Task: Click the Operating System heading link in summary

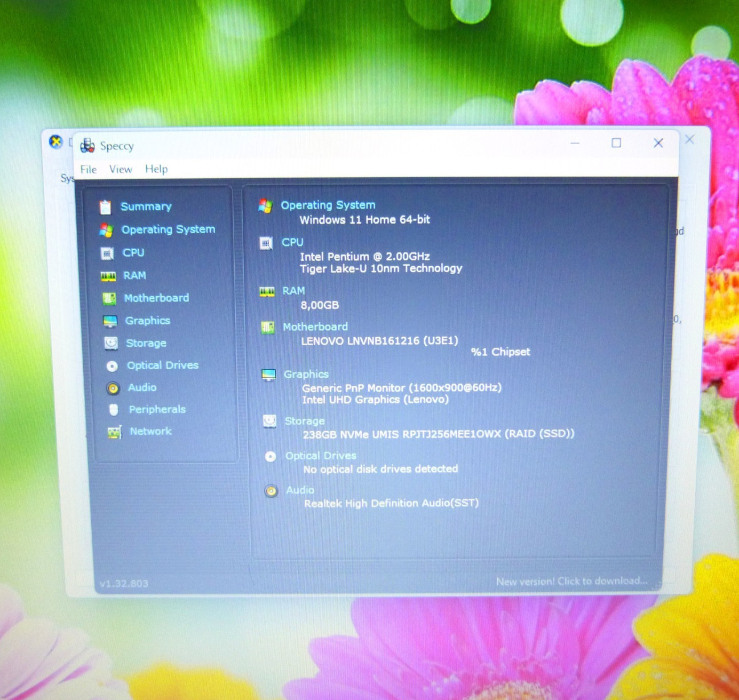Action: (328, 205)
